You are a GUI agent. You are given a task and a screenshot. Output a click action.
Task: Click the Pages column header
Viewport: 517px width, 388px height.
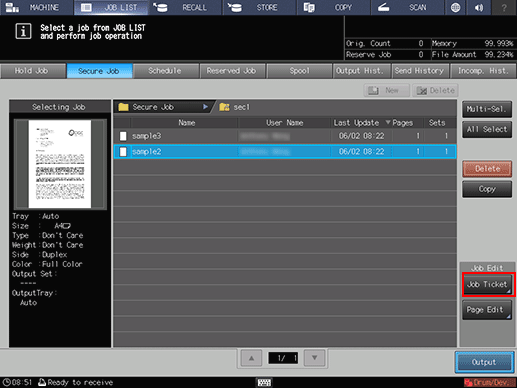[403, 123]
